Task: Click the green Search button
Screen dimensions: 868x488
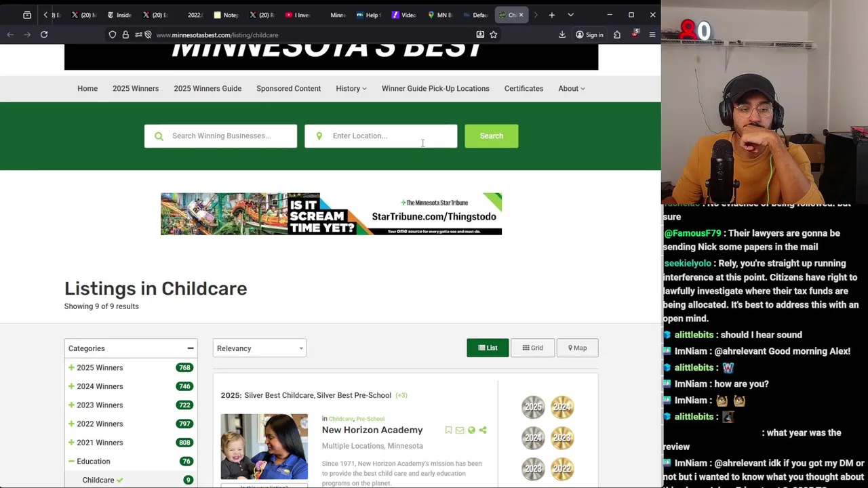Action: point(491,136)
